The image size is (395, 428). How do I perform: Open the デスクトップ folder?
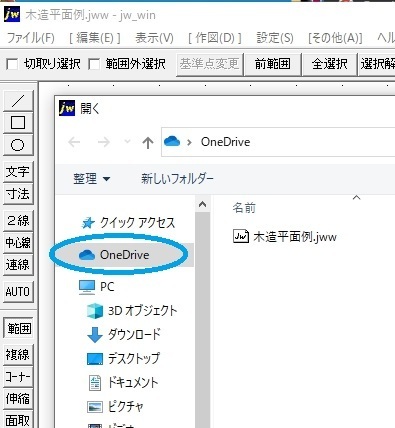(123, 359)
